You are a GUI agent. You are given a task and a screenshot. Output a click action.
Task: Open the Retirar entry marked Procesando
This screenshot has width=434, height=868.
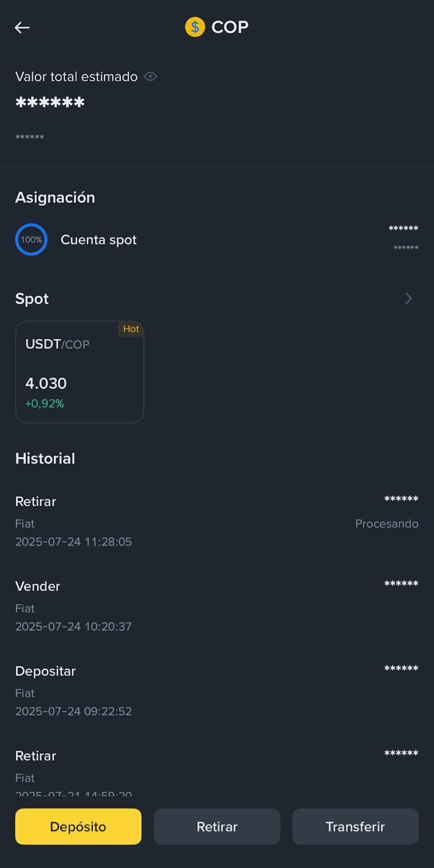pos(217,521)
